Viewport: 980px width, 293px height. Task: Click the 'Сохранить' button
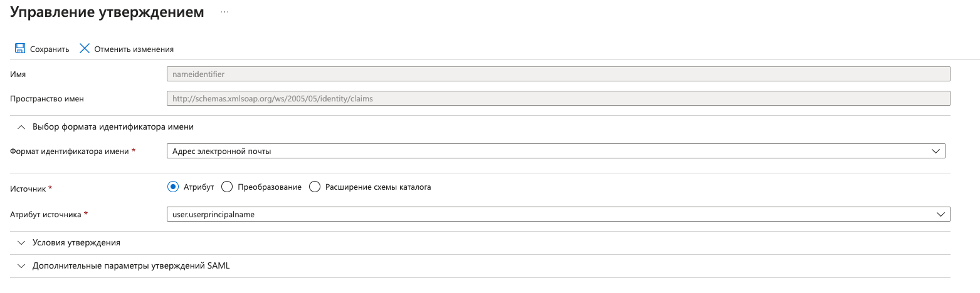[x=49, y=49]
